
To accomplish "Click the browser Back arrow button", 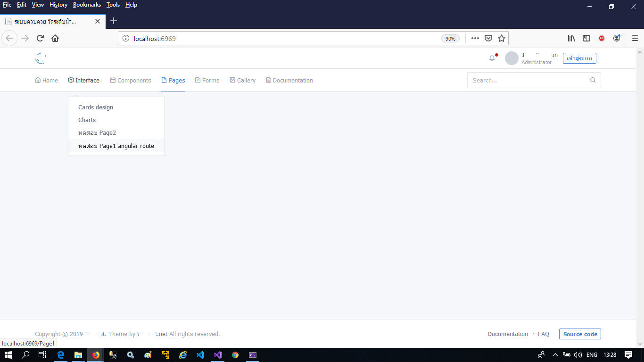I will coord(9,38).
